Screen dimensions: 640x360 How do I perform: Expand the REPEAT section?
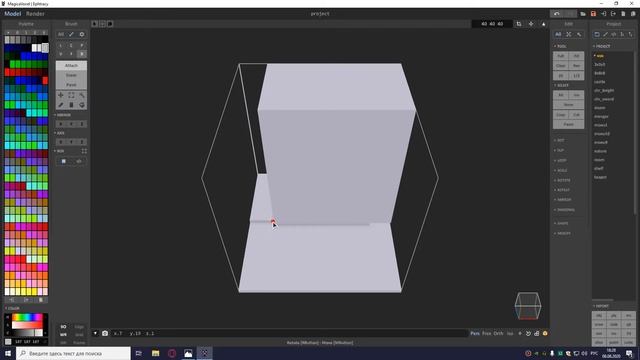tap(562, 190)
